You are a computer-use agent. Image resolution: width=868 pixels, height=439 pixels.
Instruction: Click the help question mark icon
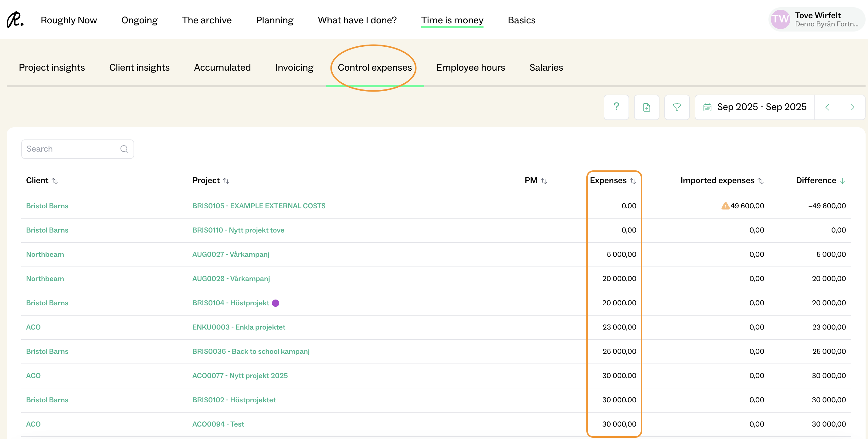616,107
